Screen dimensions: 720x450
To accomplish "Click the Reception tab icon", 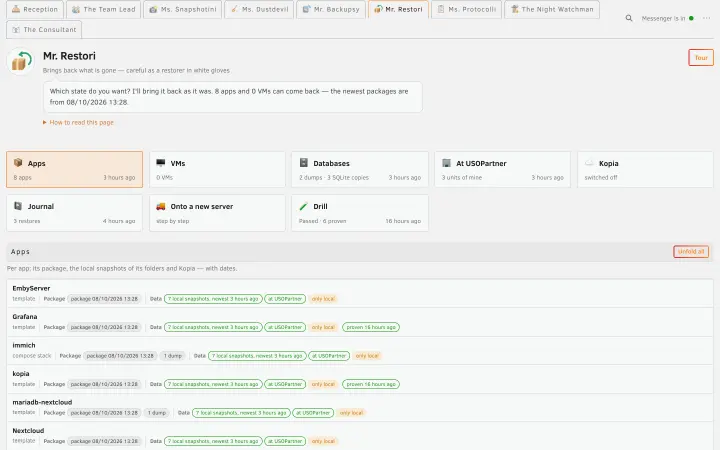I will click(16, 9).
